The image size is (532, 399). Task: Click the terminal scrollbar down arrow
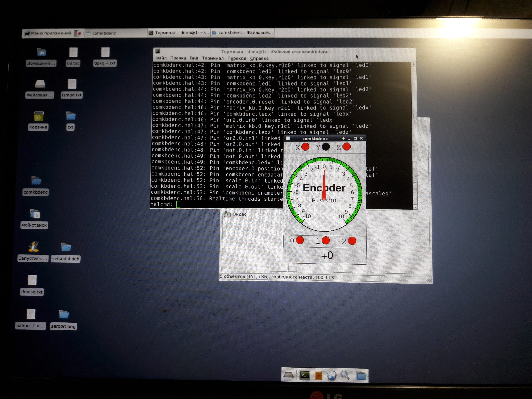(x=415, y=207)
